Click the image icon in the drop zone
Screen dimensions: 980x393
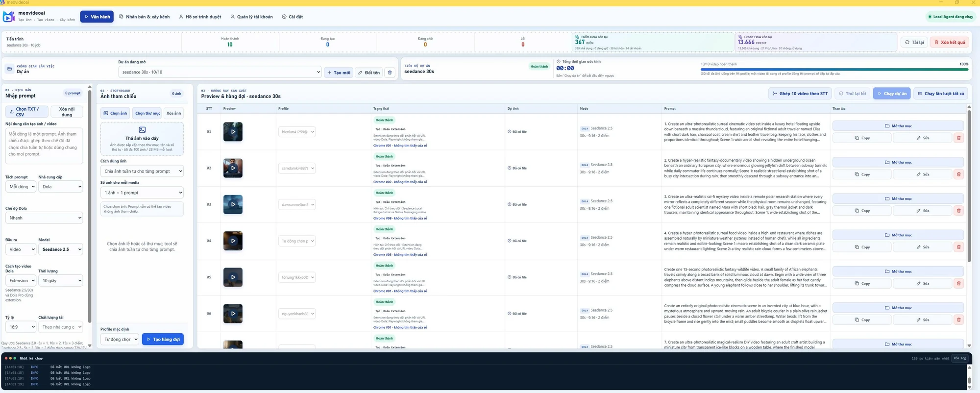pyautogui.click(x=142, y=130)
